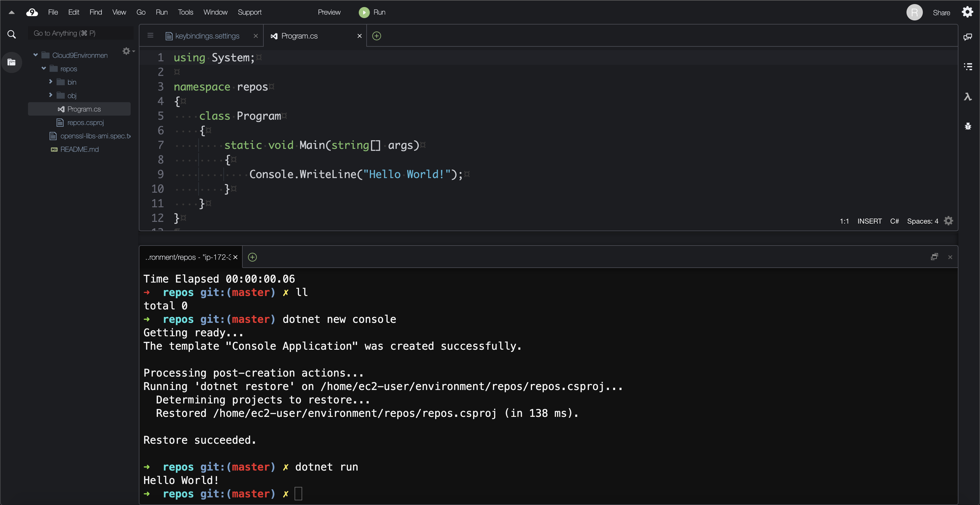Add a new terminal tab with plus icon
The width and height of the screenshot is (980, 505).
click(x=252, y=257)
